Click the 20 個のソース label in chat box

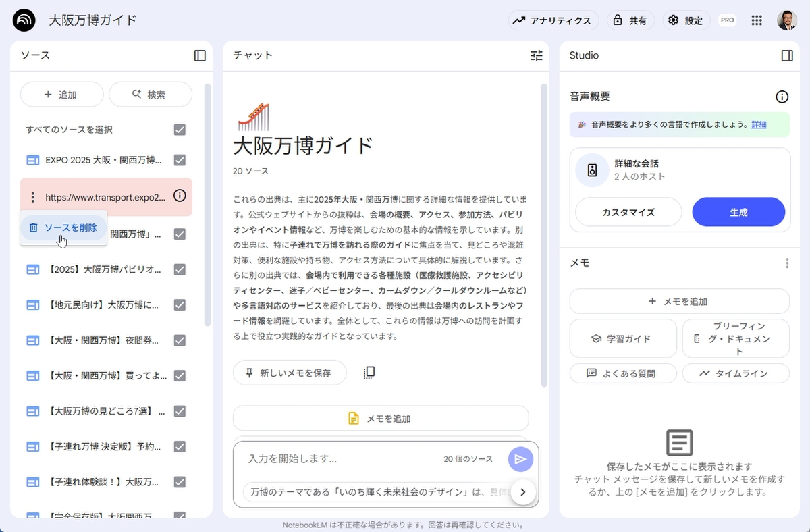tap(468, 459)
